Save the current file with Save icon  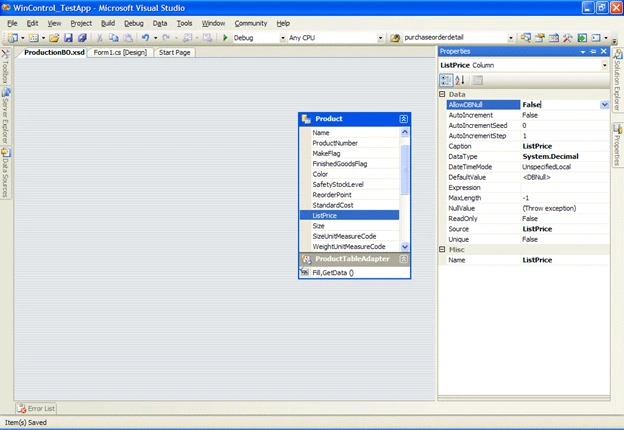pos(68,38)
